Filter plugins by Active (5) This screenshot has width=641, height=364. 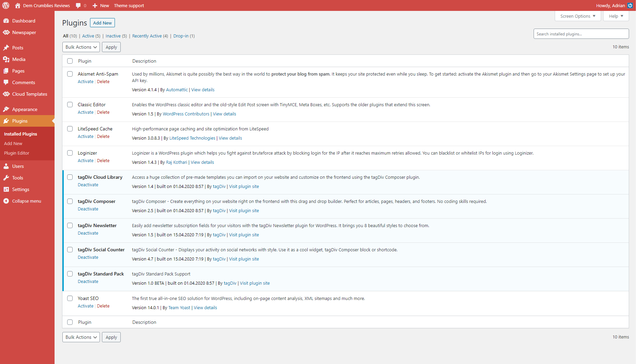pyautogui.click(x=91, y=36)
